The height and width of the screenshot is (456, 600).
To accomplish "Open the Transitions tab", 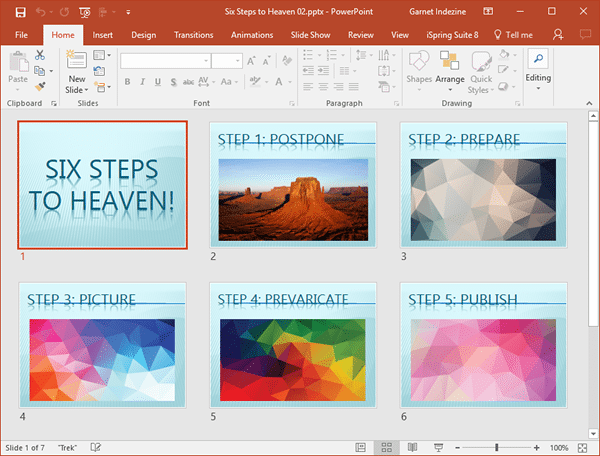I will click(x=194, y=35).
